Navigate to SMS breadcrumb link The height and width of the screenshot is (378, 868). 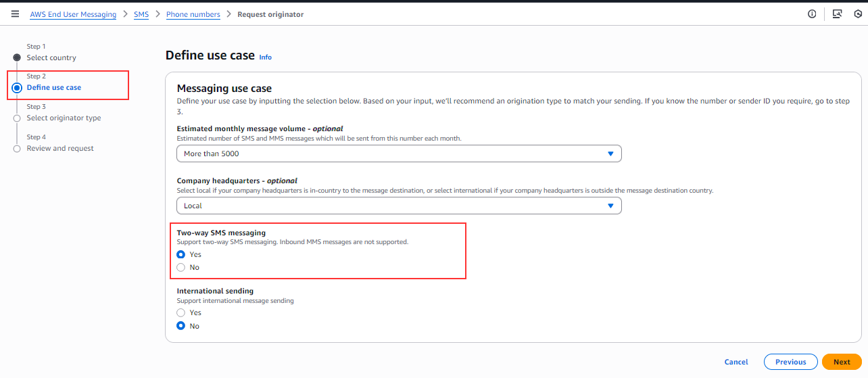coord(141,15)
